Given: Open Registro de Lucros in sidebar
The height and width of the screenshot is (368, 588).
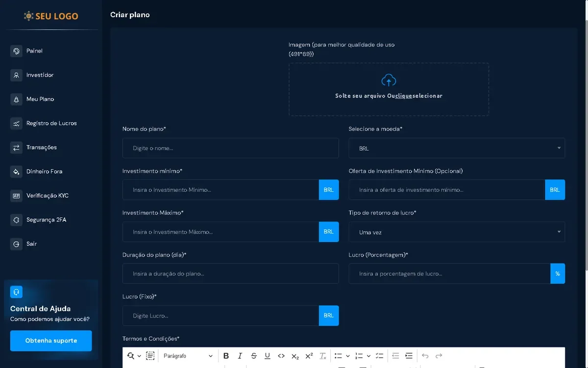Looking at the screenshot, I should [x=51, y=123].
